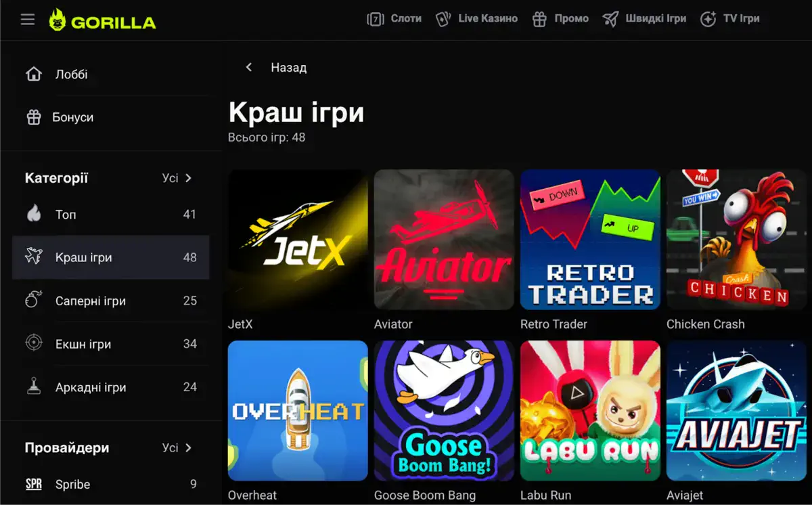Click the "Chicken Crash" title text
The width and height of the screenshot is (812, 505).
705,324
